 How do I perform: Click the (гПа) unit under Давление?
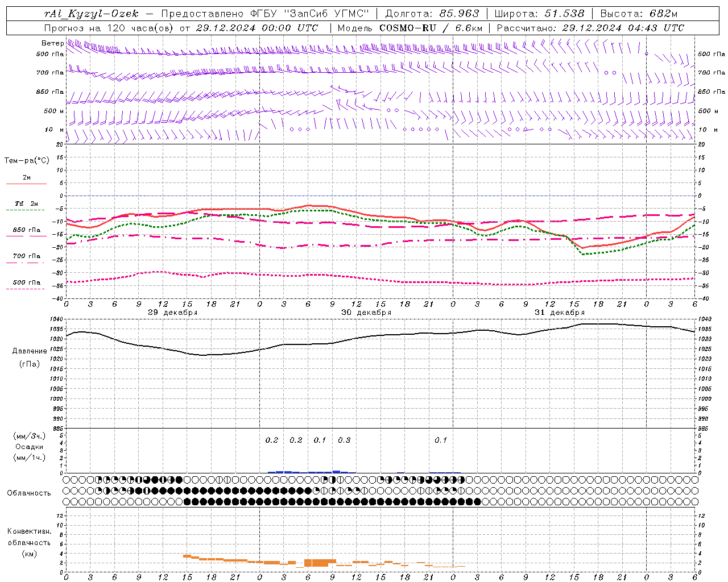[30, 364]
